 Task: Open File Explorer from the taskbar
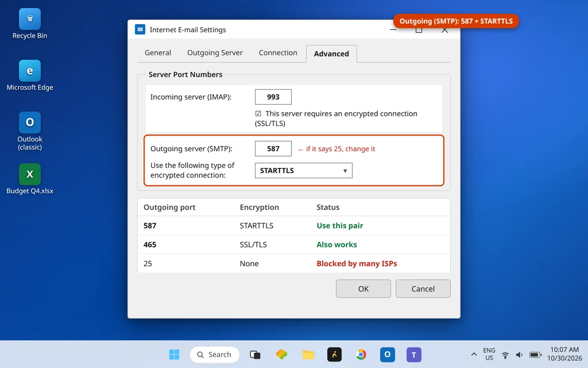(308, 354)
